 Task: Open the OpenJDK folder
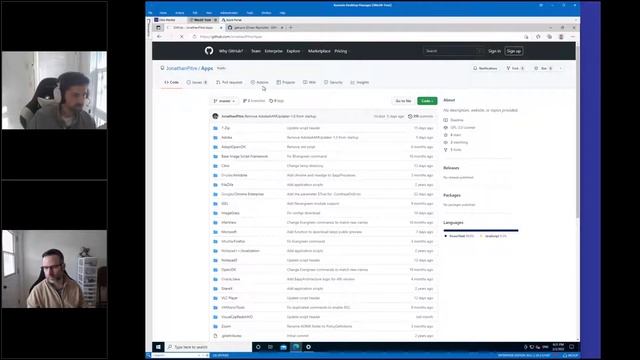[x=229, y=269]
